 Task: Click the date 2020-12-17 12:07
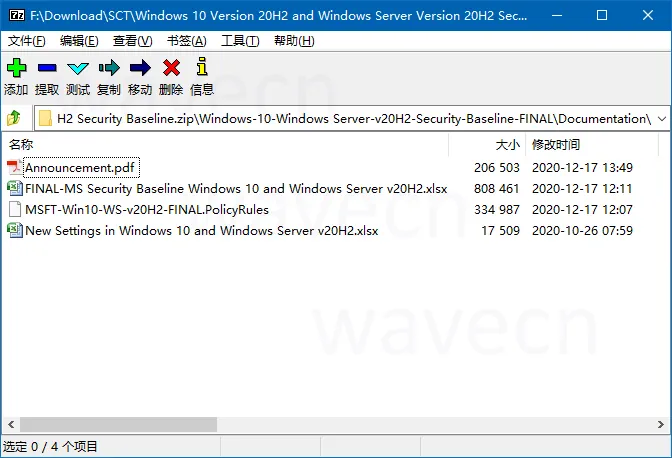pyautogui.click(x=582, y=210)
